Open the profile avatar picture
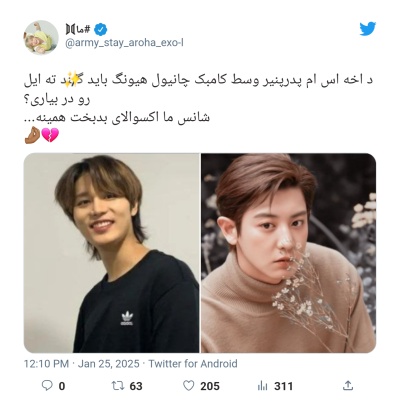 click(41, 37)
